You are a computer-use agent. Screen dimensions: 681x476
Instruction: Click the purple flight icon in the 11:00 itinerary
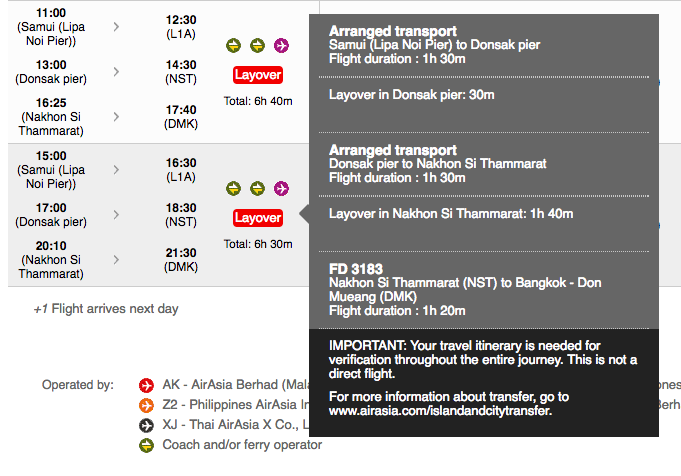tap(281, 45)
